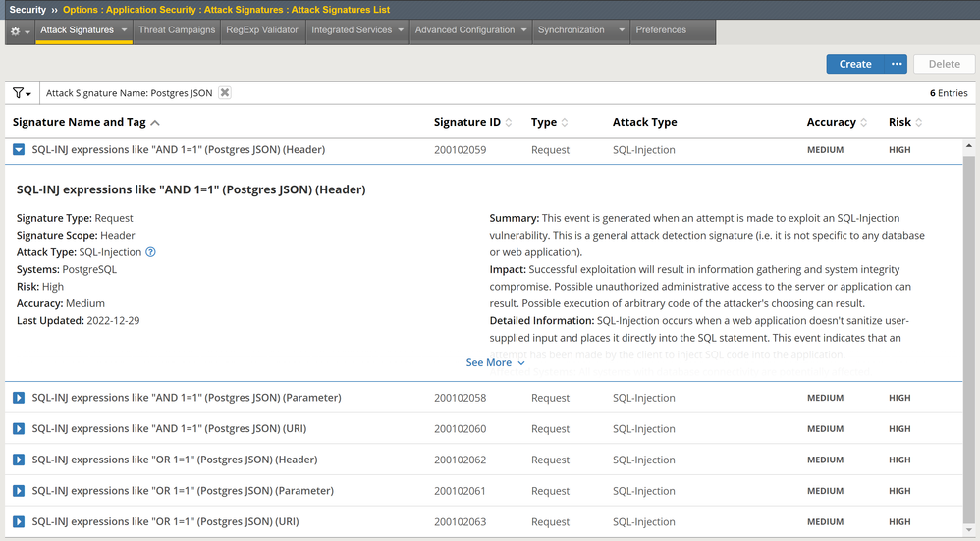980x541 pixels.
Task: Expand the OR 1=1 (Header) signature row
Action: click(x=19, y=460)
